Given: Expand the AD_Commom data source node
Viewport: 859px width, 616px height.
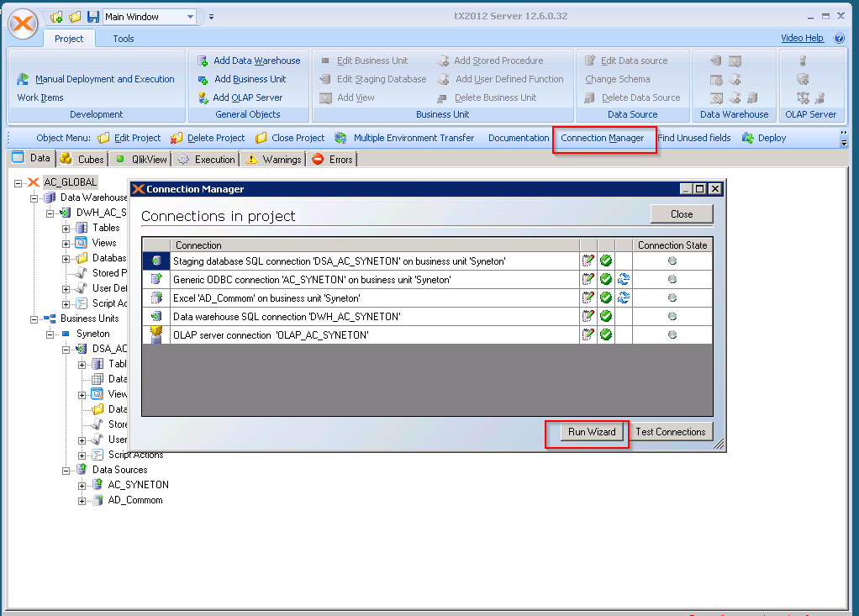Looking at the screenshot, I should coord(82,500).
